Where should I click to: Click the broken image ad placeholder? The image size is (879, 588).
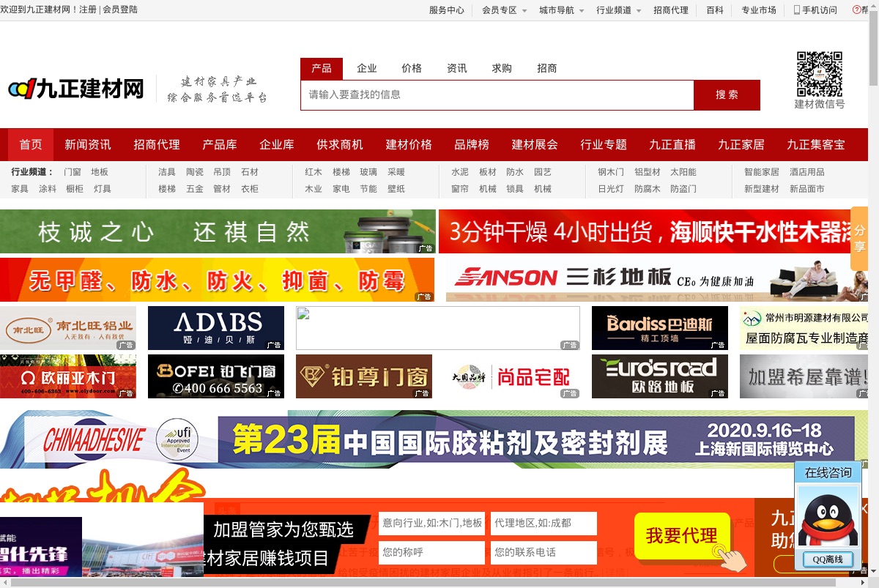(438, 328)
